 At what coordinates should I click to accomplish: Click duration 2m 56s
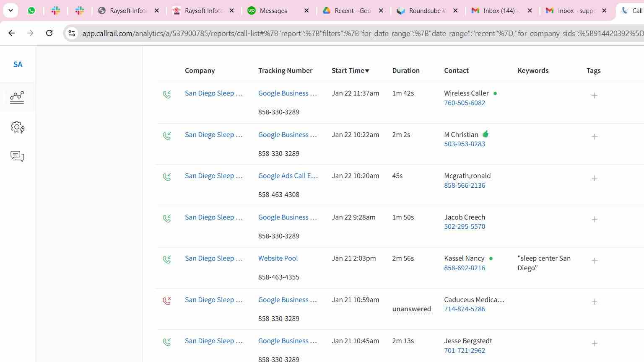coord(403,258)
